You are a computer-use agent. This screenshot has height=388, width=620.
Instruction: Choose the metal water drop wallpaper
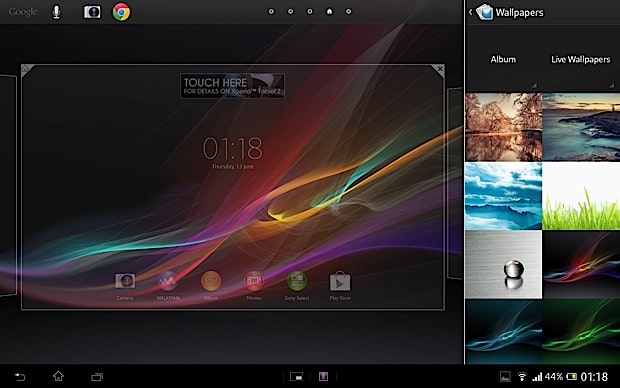click(x=503, y=265)
